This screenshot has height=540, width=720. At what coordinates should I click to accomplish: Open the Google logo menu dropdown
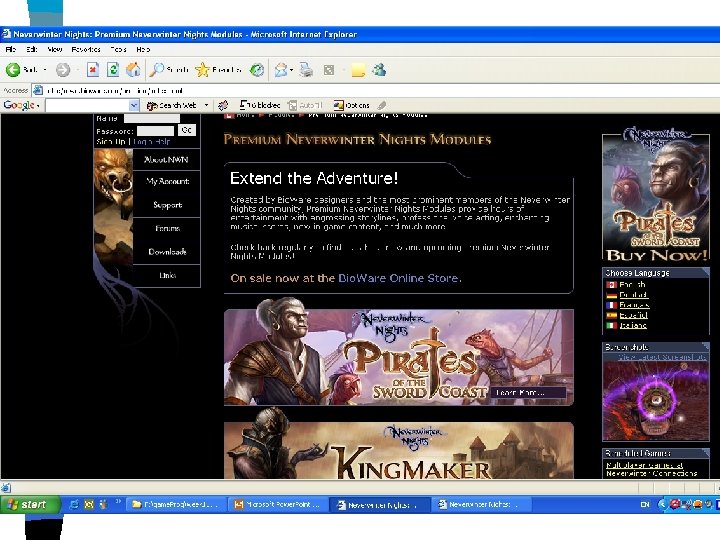point(38,106)
